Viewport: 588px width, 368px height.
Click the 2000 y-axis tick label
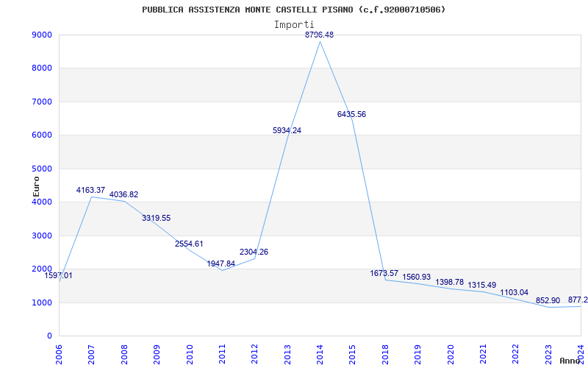[42, 269]
